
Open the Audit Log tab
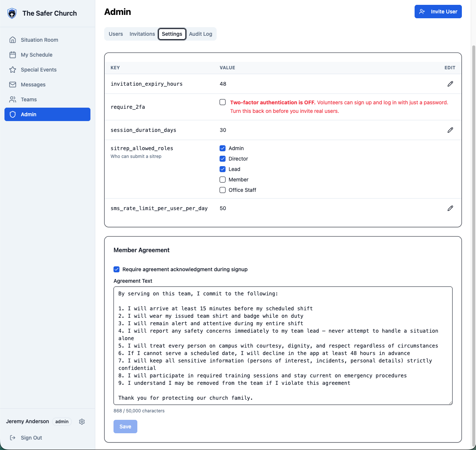pos(201,34)
